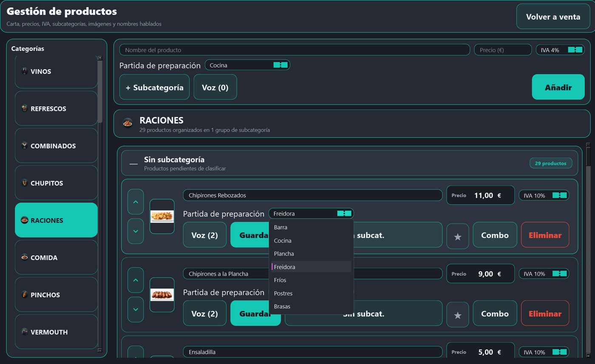The height and width of the screenshot is (364, 595).
Task: Select the COMIDA category
Action: [x=56, y=257]
